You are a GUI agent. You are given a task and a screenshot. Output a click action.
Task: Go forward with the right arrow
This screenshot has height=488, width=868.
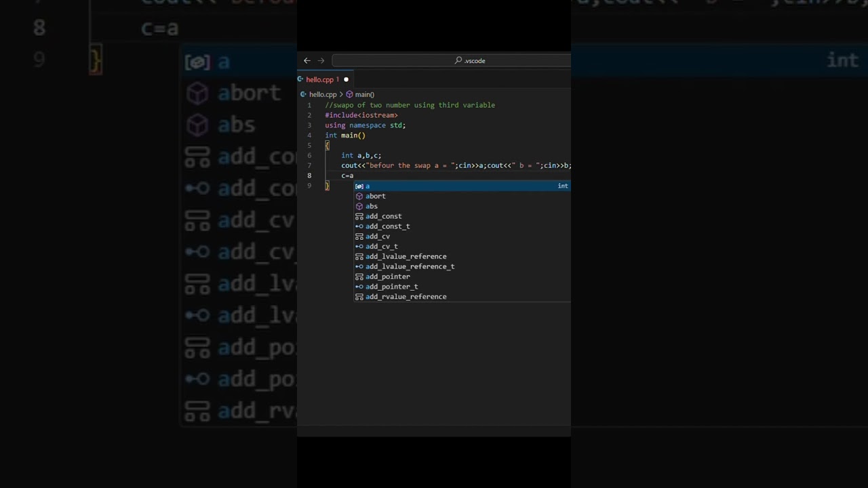point(321,60)
